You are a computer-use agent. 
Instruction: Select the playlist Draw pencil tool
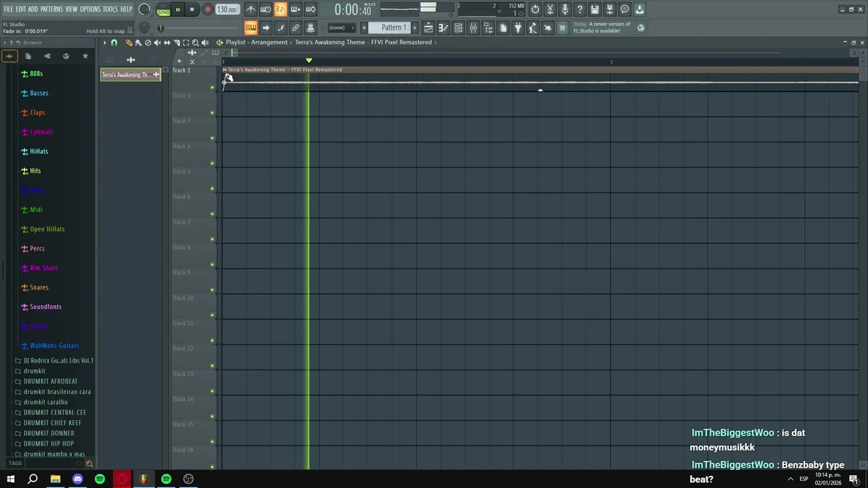click(129, 43)
